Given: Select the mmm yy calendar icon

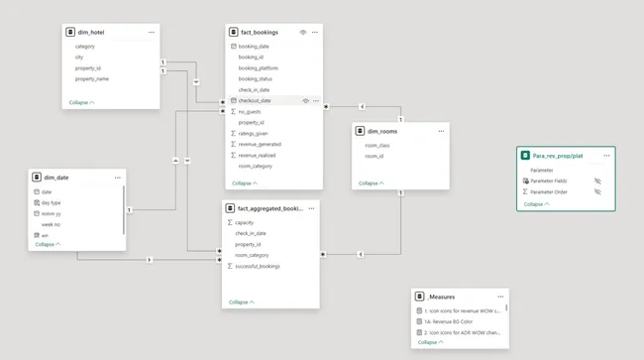Looking at the screenshot, I should [37, 213].
